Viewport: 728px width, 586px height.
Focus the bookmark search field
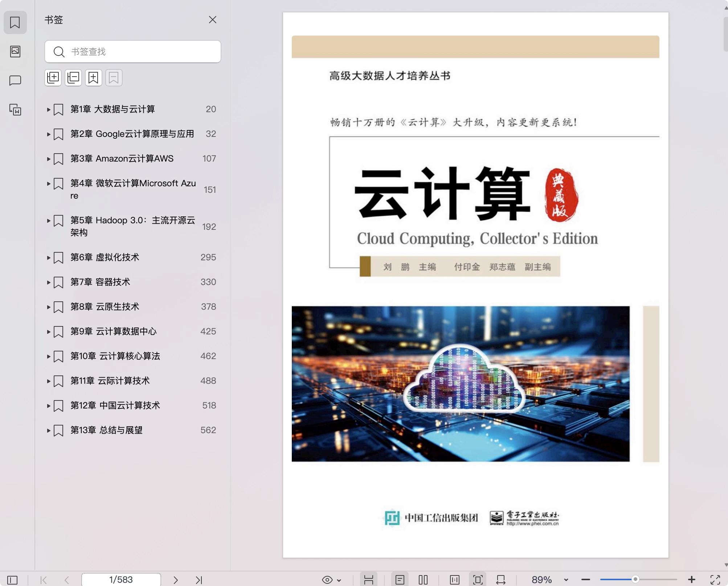coord(133,52)
